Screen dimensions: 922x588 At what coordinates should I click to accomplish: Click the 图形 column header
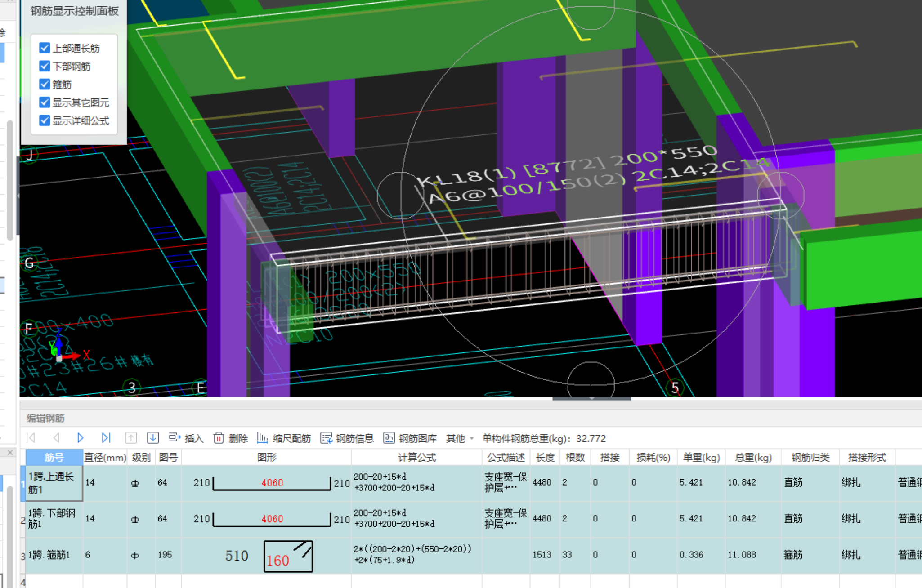click(266, 457)
